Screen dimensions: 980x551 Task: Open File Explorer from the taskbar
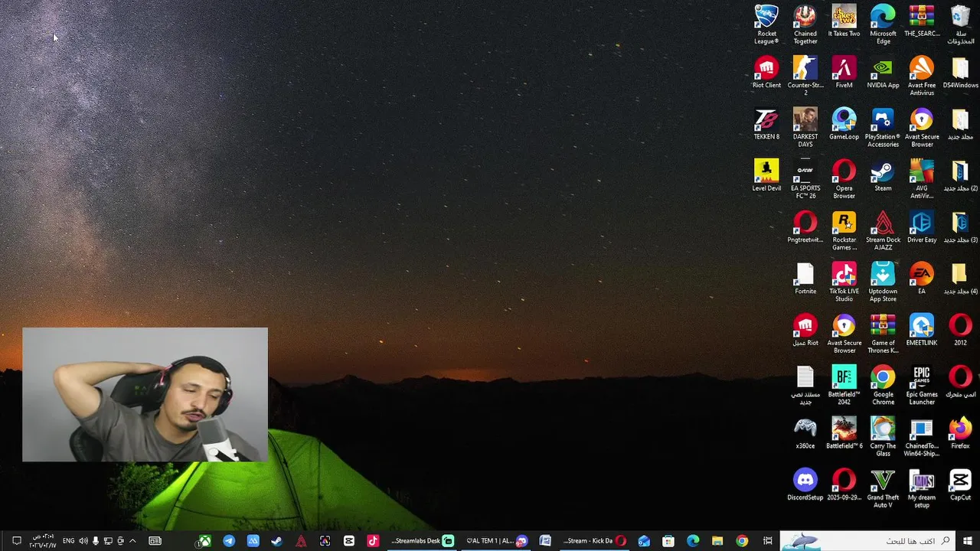[x=717, y=541]
